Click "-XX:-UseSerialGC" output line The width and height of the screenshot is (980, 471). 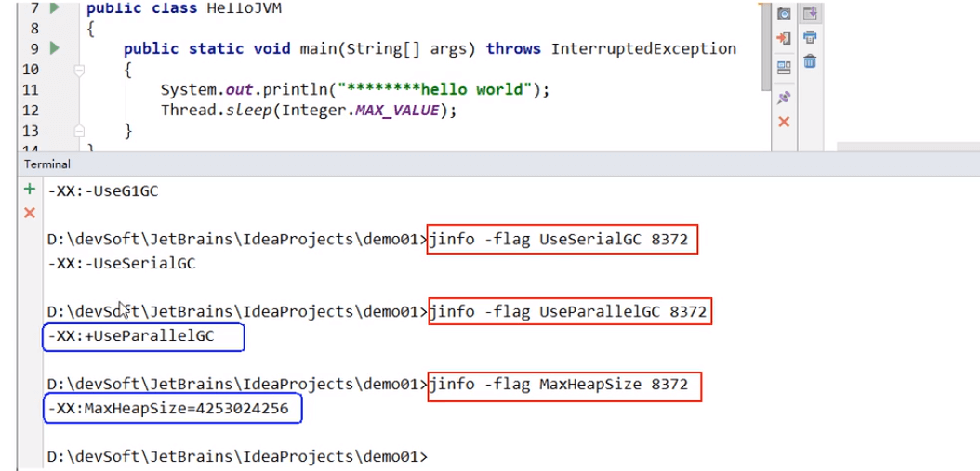coord(121,264)
